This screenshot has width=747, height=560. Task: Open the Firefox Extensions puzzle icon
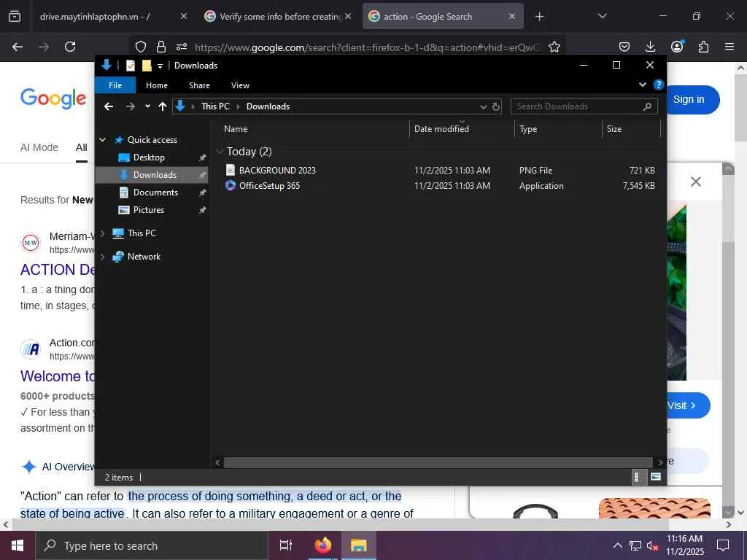[x=703, y=47]
